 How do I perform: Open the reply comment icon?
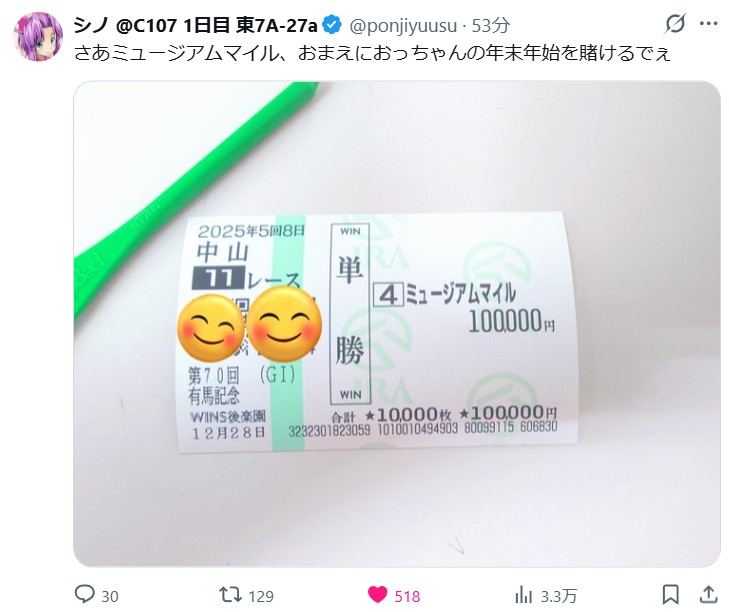[85, 594]
